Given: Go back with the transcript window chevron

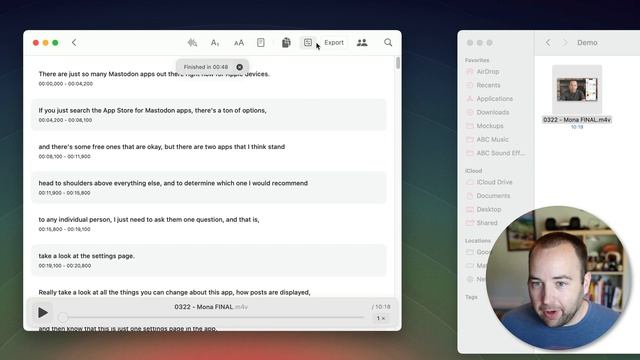Looking at the screenshot, I should (74, 42).
